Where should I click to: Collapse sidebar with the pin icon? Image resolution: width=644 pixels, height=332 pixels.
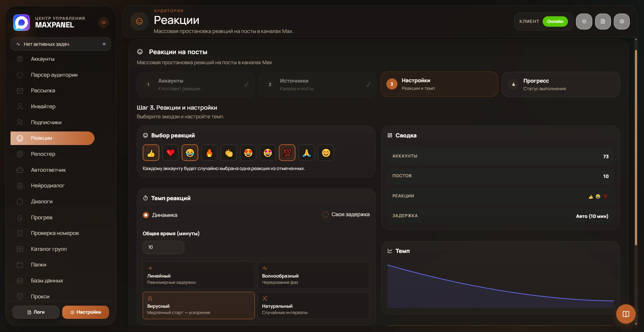[x=103, y=23]
